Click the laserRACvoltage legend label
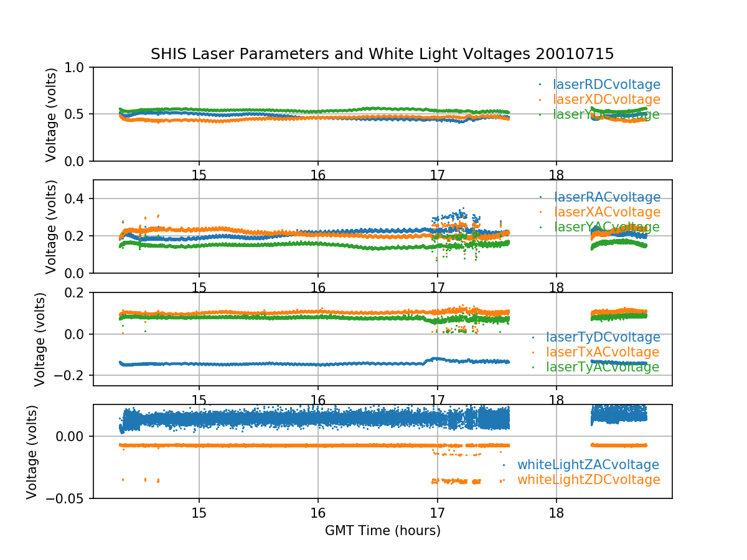 point(606,198)
